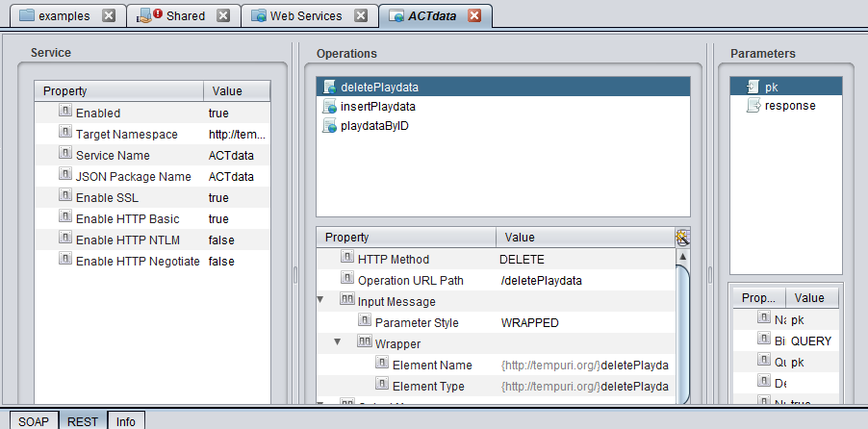Close the Shared tab
Viewport: 868px width, 429px height.
[223, 16]
